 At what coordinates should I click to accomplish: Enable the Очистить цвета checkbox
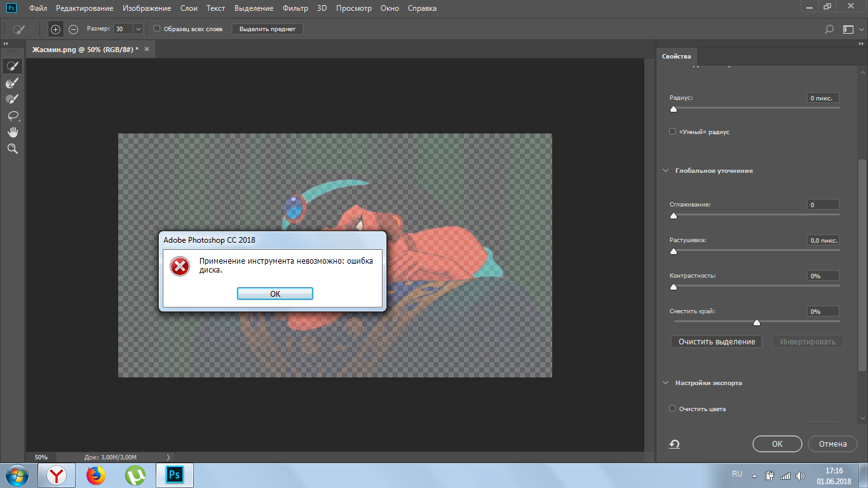[672, 409]
